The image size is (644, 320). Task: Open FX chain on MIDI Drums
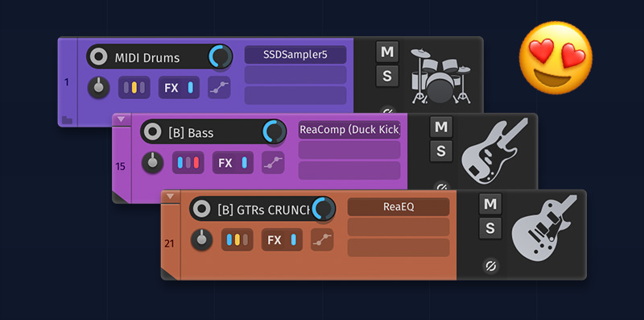coord(171,88)
